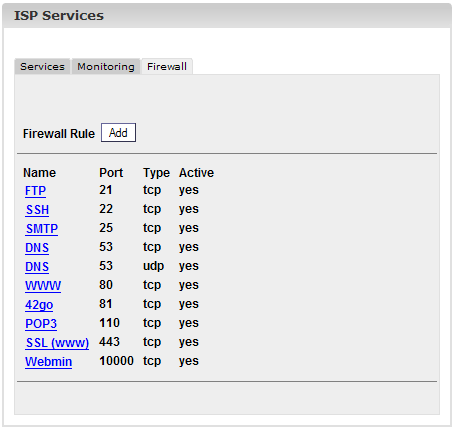This screenshot has width=456, height=431.
Task: Open the Monitoring tab
Action: [106, 66]
